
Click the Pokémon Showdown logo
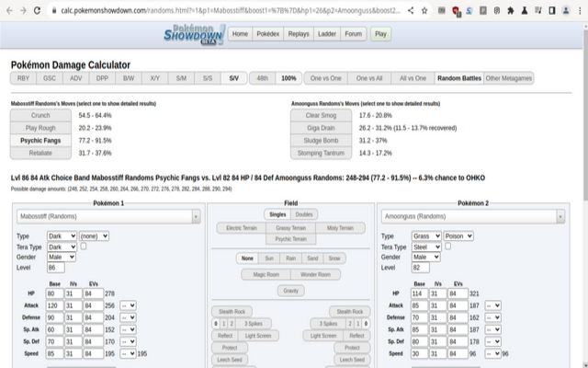pos(192,33)
